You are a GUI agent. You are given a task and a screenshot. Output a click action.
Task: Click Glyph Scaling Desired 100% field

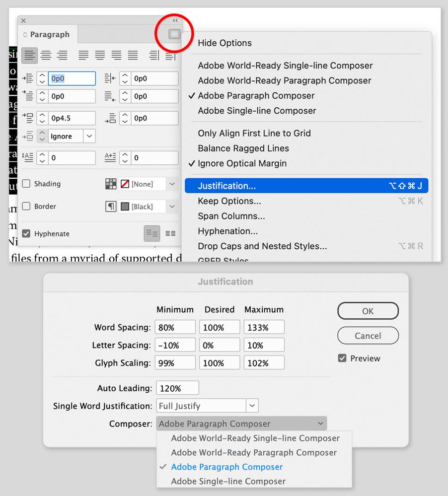(220, 362)
